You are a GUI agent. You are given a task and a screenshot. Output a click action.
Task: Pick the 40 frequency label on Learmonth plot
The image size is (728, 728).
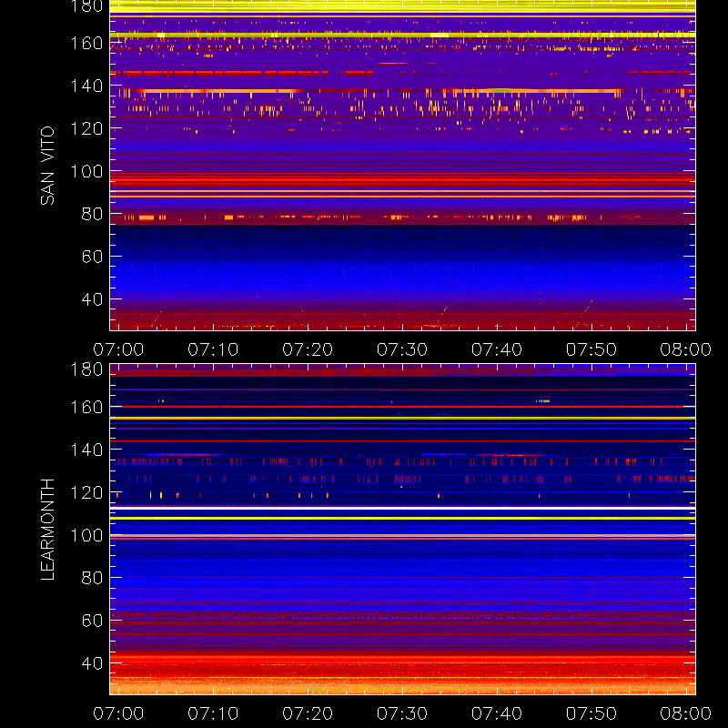(92, 663)
